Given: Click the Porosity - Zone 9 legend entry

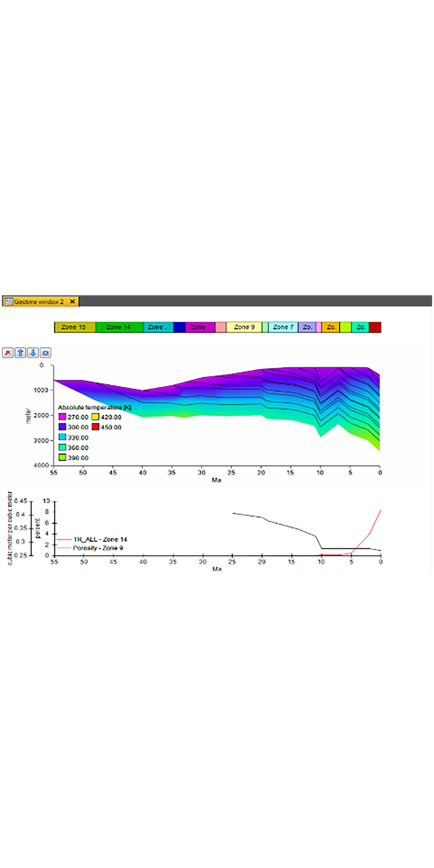Looking at the screenshot, I should pyautogui.click(x=98, y=548).
